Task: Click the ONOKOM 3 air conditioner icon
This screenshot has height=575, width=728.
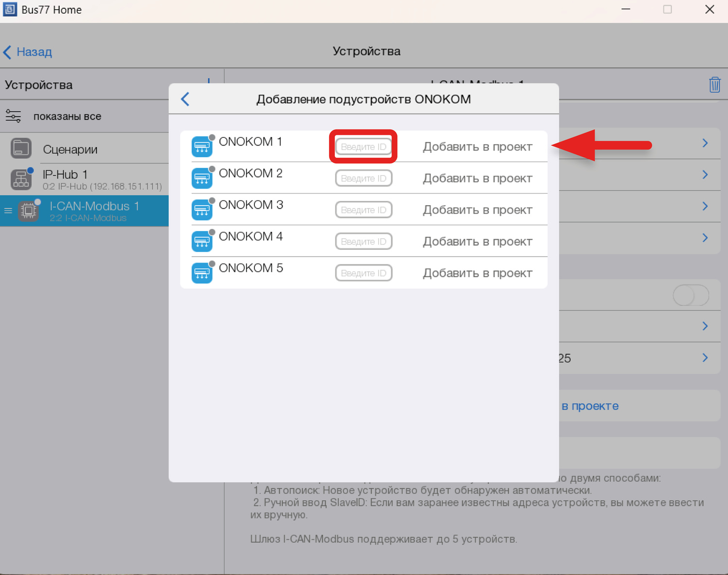Action: 202,210
